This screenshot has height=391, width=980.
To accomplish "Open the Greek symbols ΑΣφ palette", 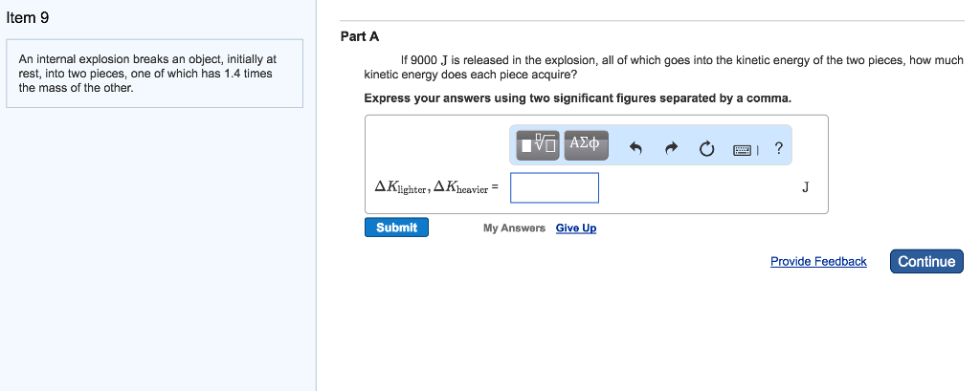I will tap(585, 144).
